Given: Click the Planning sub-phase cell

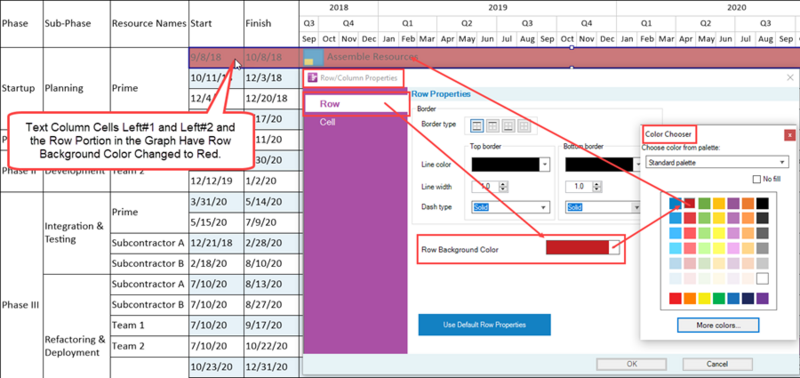Looking at the screenshot, I should [x=77, y=88].
